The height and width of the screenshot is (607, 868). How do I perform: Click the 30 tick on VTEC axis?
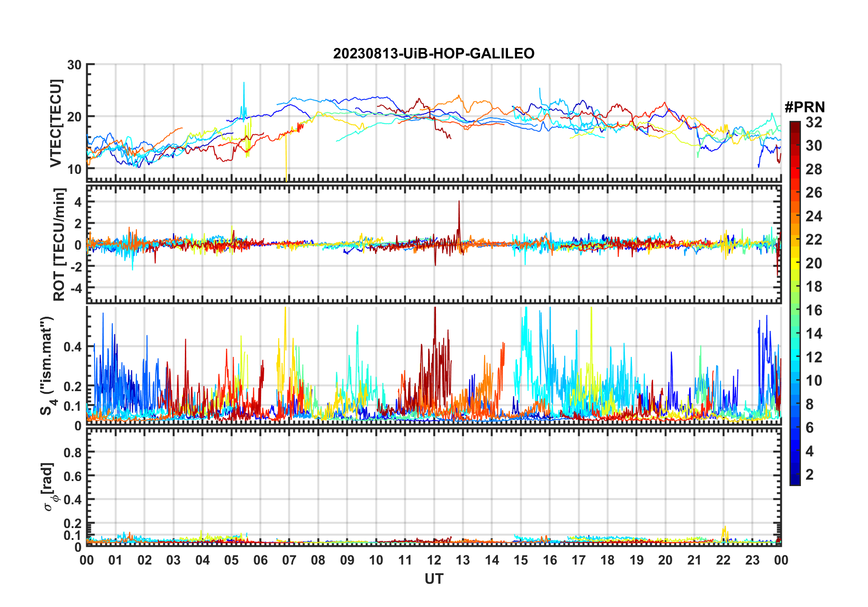(74, 65)
